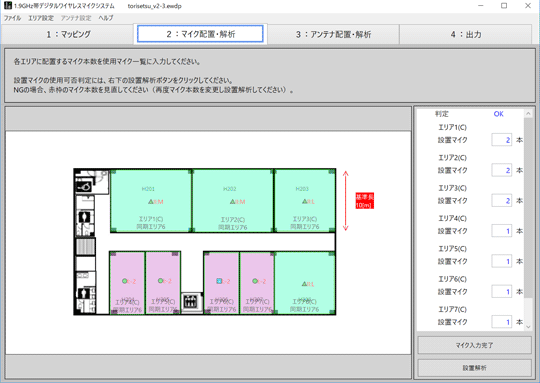The width and height of the screenshot is (540, 383).
Task: Go to the 4：出力 tab
Action: 466,34
